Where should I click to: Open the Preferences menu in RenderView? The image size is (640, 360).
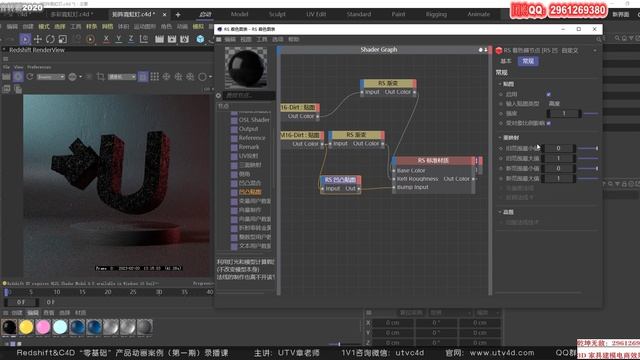39,67
